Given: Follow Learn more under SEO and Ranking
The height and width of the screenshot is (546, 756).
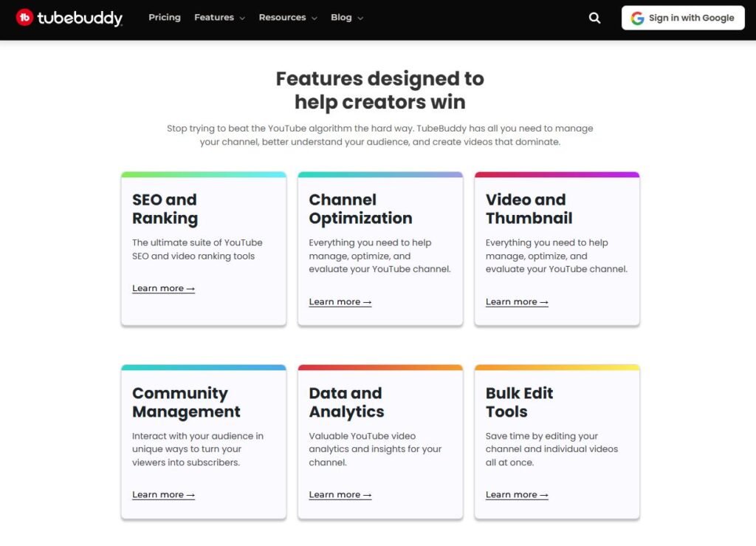Looking at the screenshot, I should (163, 288).
